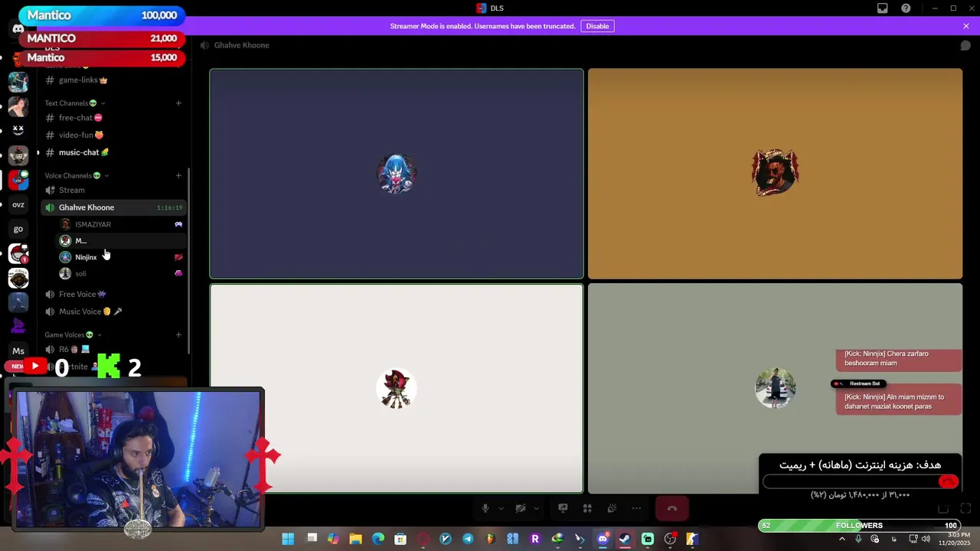Image resolution: width=980 pixels, height=551 pixels.
Task: Add a channel to Text Channels
Action: 178,103
